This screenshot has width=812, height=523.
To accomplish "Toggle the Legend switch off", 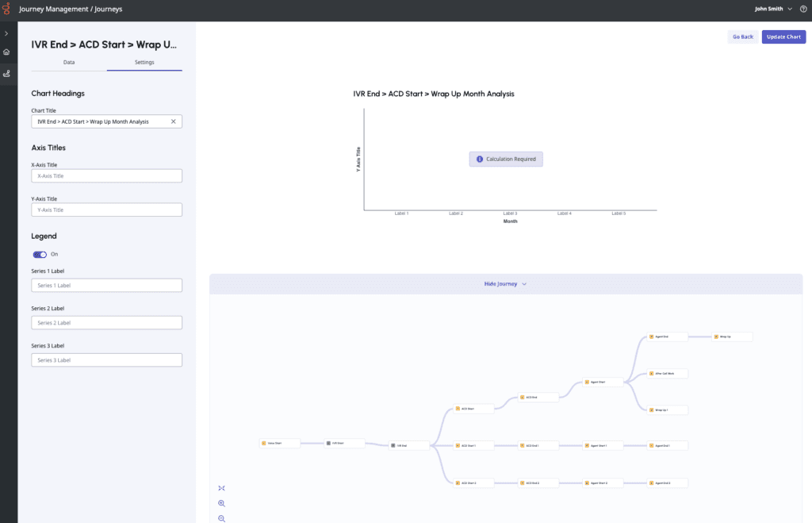I will click(x=40, y=254).
